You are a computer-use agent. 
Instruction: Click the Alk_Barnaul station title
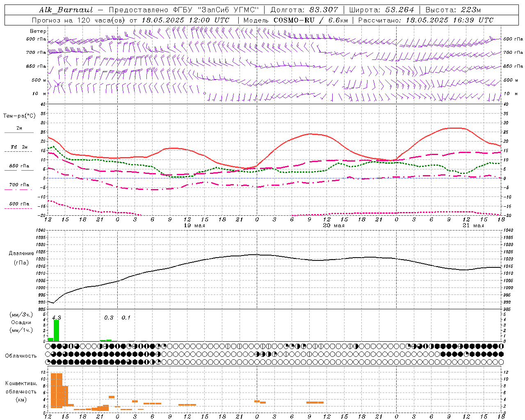[66, 10]
